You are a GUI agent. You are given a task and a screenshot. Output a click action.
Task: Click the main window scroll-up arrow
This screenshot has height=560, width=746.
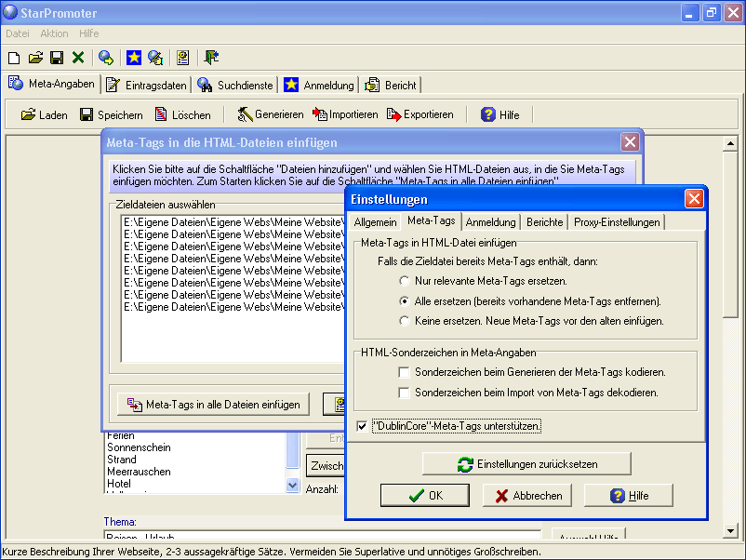pyautogui.click(x=730, y=143)
